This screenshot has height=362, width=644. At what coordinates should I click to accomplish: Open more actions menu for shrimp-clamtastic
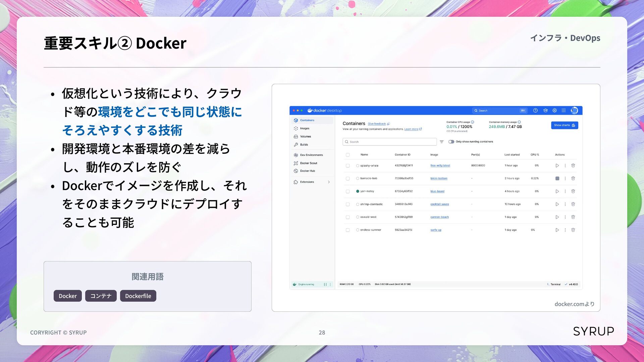(x=565, y=204)
